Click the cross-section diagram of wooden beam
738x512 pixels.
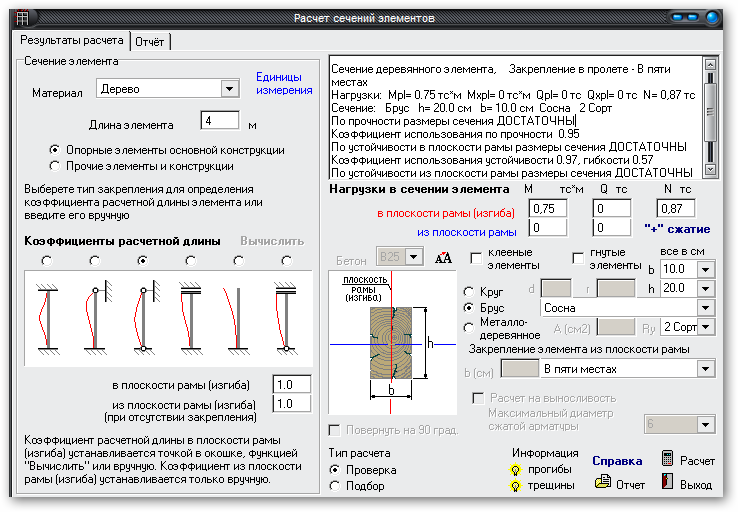[398, 338]
